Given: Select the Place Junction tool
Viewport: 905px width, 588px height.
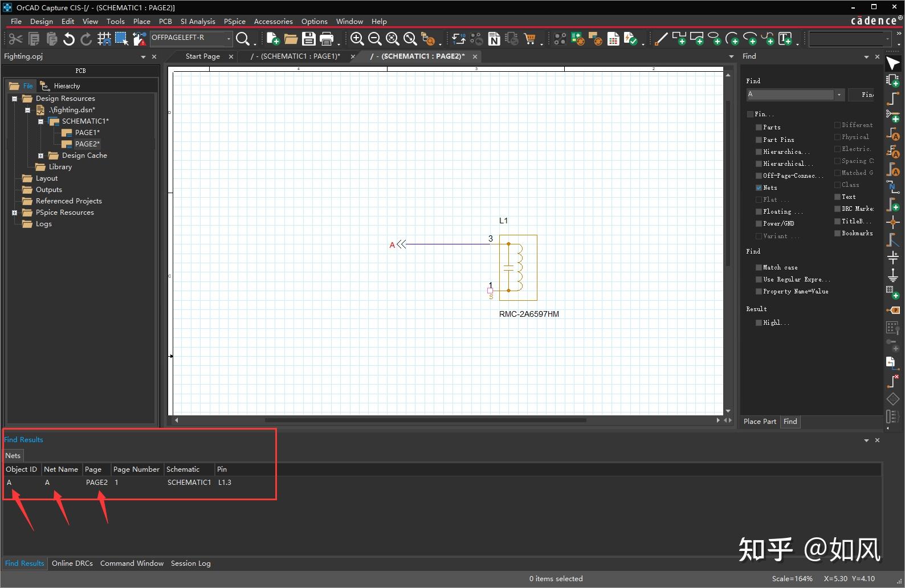Looking at the screenshot, I should [x=893, y=222].
